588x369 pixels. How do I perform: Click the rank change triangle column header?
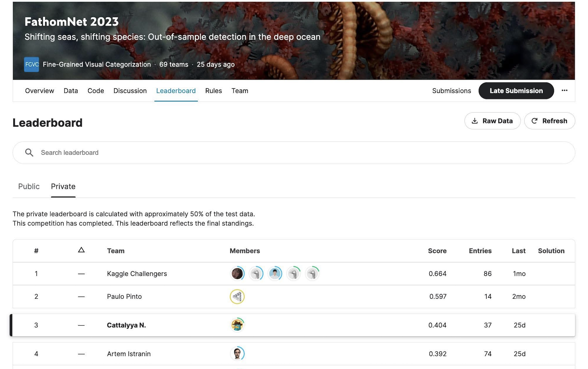click(x=81, y=250)
